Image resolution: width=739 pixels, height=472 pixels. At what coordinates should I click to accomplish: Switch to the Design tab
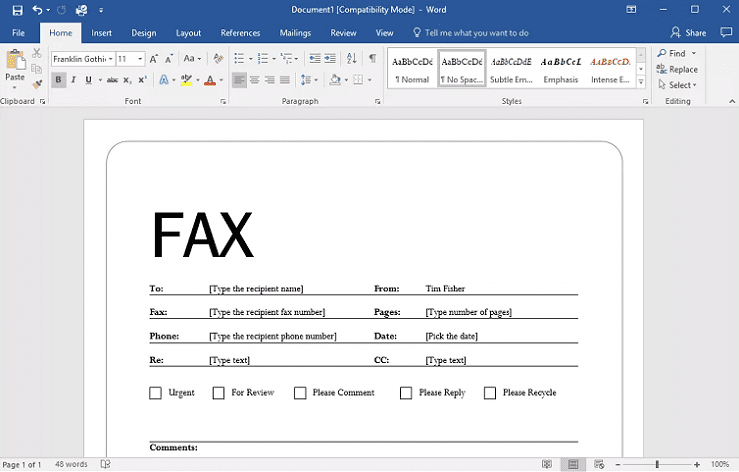(144, 33)
